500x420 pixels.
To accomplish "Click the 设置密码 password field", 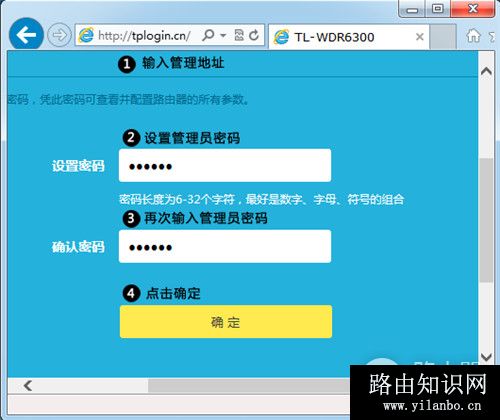I will click(x=225, y=166).
